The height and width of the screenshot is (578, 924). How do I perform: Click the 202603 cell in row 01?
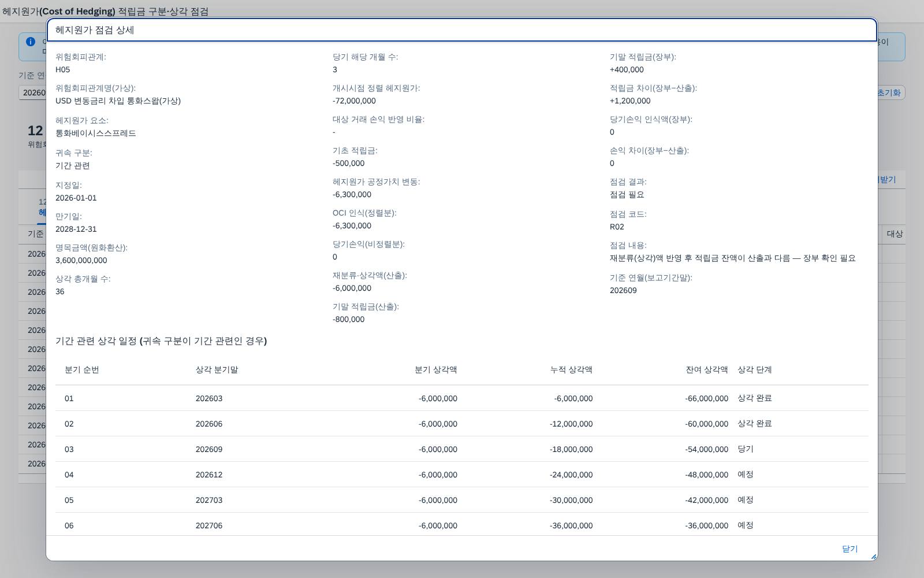pyautogui.click(x=209, y=398)
